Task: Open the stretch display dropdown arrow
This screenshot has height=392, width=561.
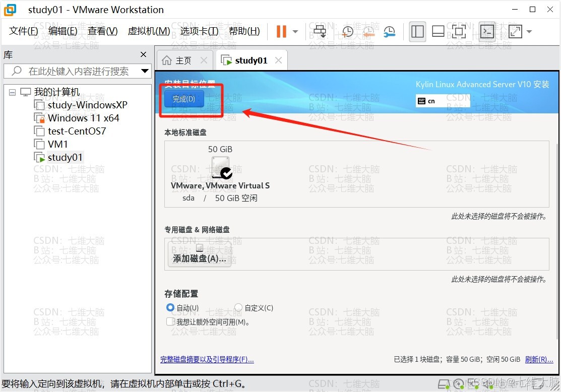Action: click(529, 31)
